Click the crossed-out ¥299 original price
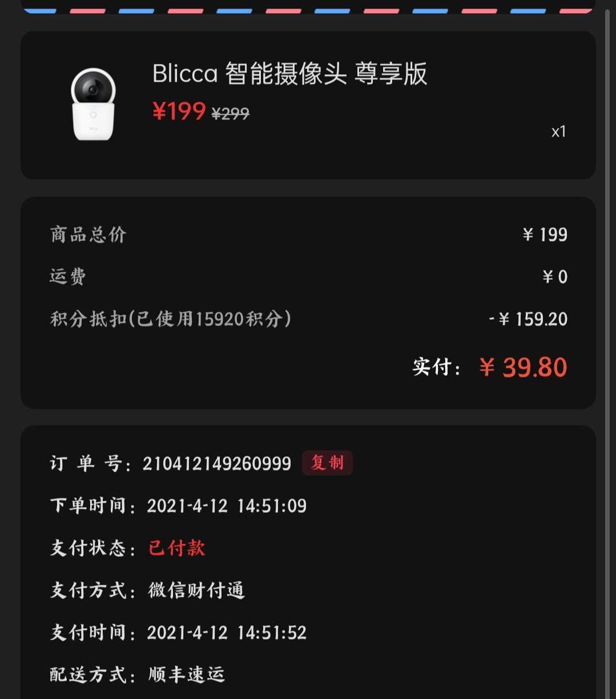616x699 pixels. [230, 114]
